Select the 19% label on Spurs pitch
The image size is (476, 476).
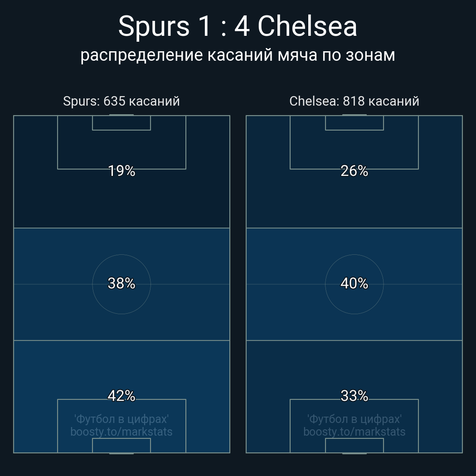tap(121, 171)
